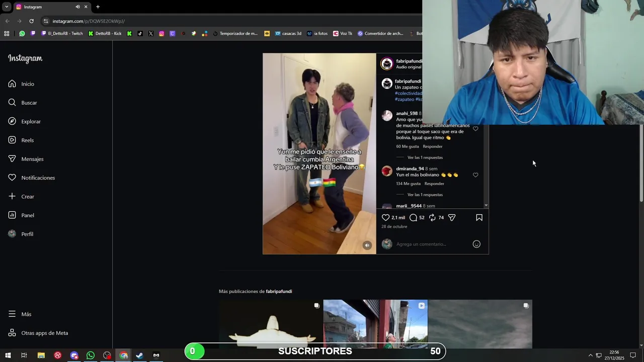Image resolution: width=644 pixels, height=362 pixels.
Task: Open the gray sky post thumbnail
Action: [480, 324]
